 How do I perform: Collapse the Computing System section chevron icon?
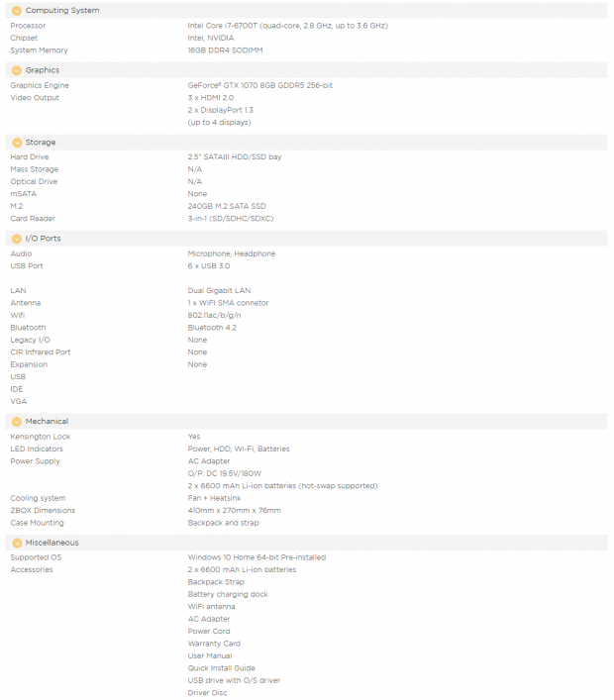17,11
